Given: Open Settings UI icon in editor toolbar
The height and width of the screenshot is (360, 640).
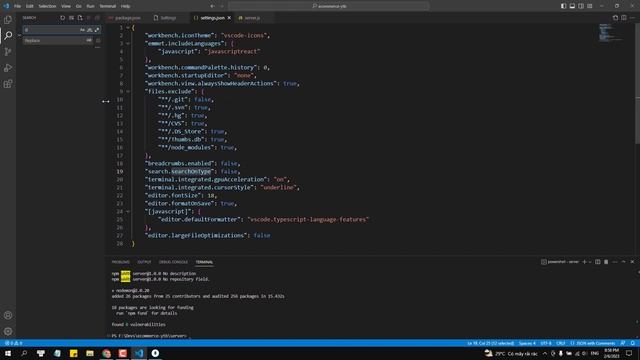Looking at the screenshot, I should 615,18.
